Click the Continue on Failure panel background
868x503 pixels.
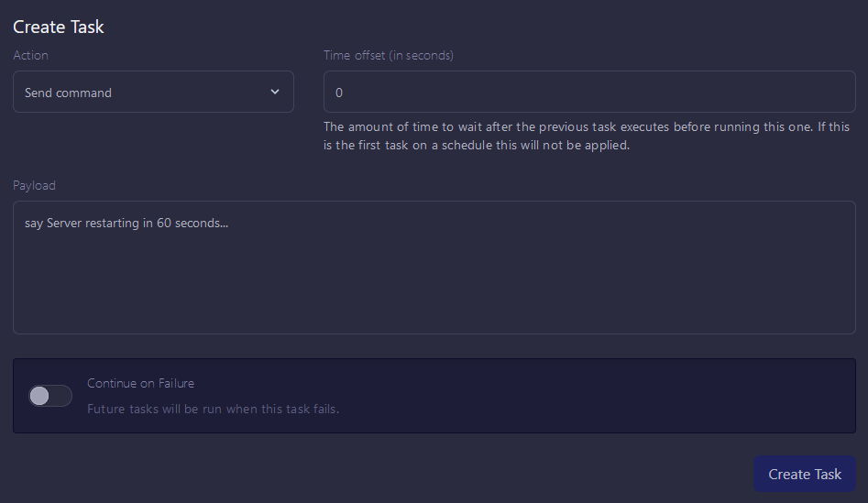(596, 396)
